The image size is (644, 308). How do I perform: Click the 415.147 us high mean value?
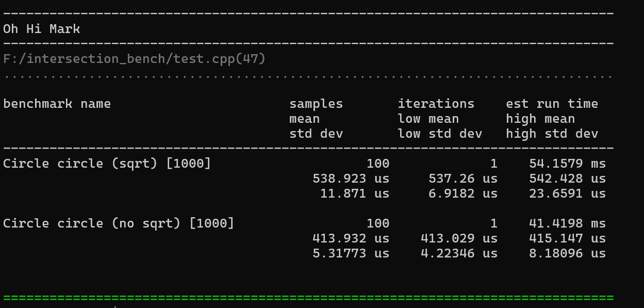tap(567, 239)
